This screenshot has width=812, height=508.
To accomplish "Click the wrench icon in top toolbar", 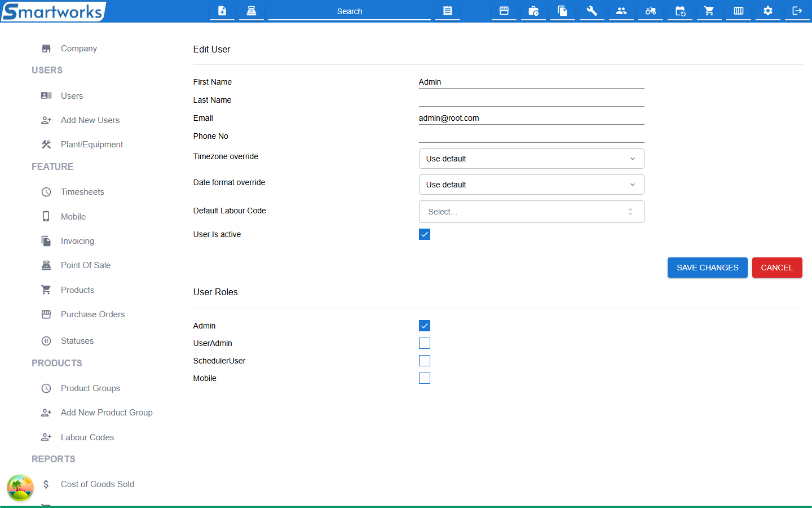I will coord(592,11).
